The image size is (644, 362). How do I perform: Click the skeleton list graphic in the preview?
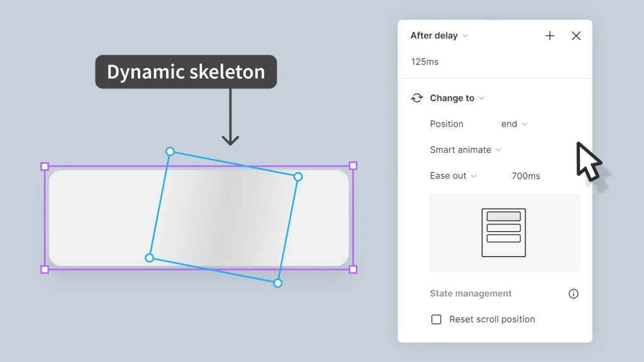tap(504, 232)
